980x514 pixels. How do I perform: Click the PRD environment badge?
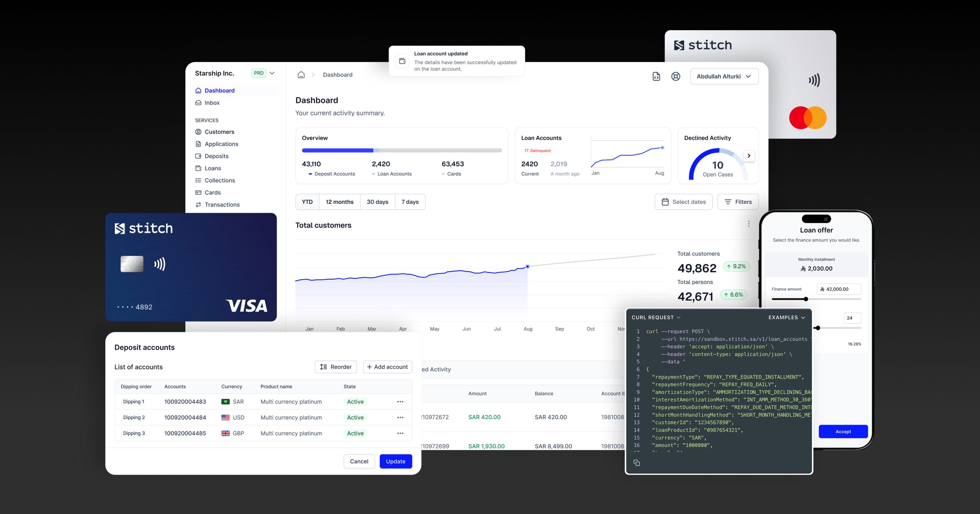pyautogui.click(x=259, y=73)
